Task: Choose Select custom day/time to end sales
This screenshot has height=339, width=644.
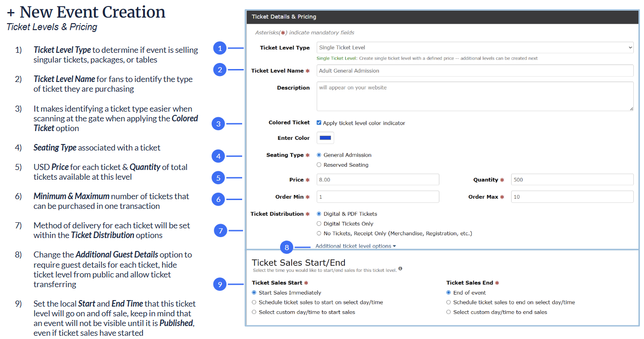Action: [x=449, y=312]
